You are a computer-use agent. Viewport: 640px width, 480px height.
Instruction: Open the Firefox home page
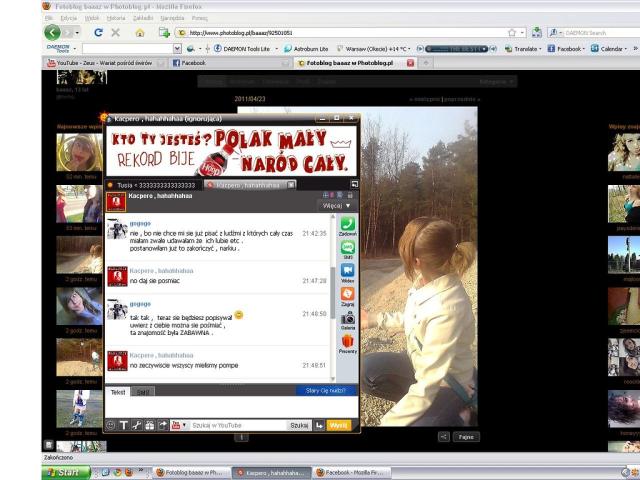point(140,33)
